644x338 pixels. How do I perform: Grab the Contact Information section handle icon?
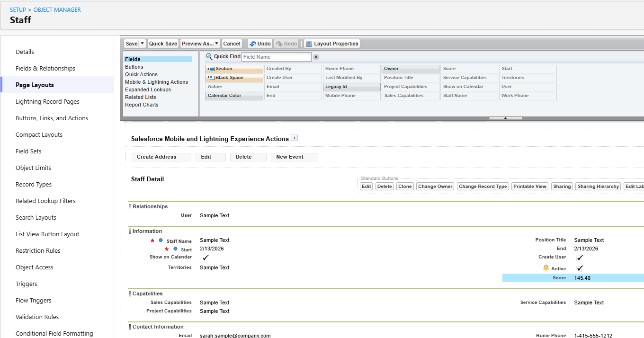coord(130,327)
